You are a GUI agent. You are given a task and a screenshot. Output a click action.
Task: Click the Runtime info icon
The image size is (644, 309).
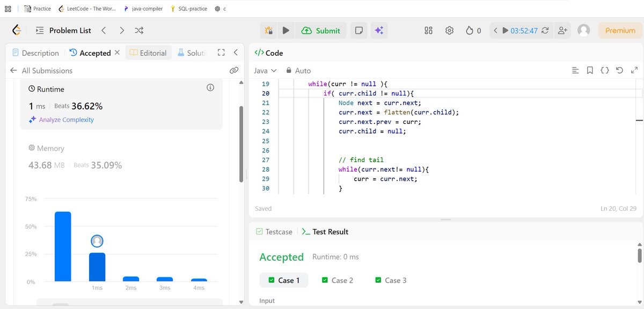tap(210, 87)
